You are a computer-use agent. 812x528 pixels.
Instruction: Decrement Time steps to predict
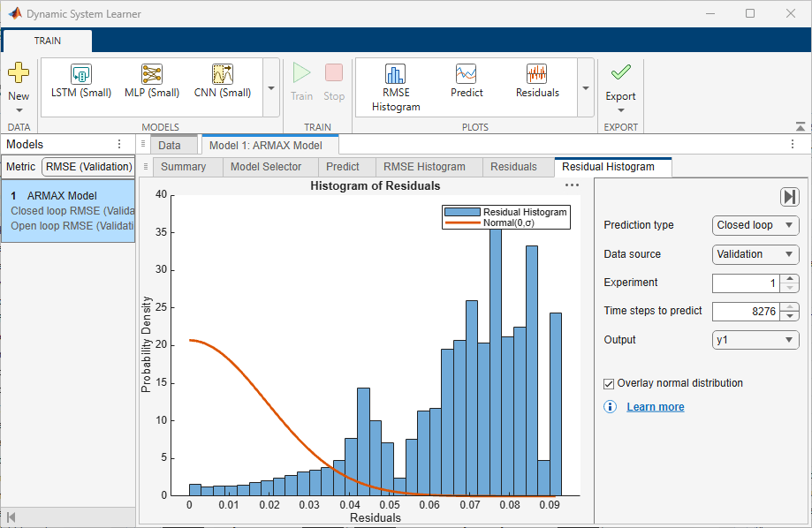pos(790,316)
